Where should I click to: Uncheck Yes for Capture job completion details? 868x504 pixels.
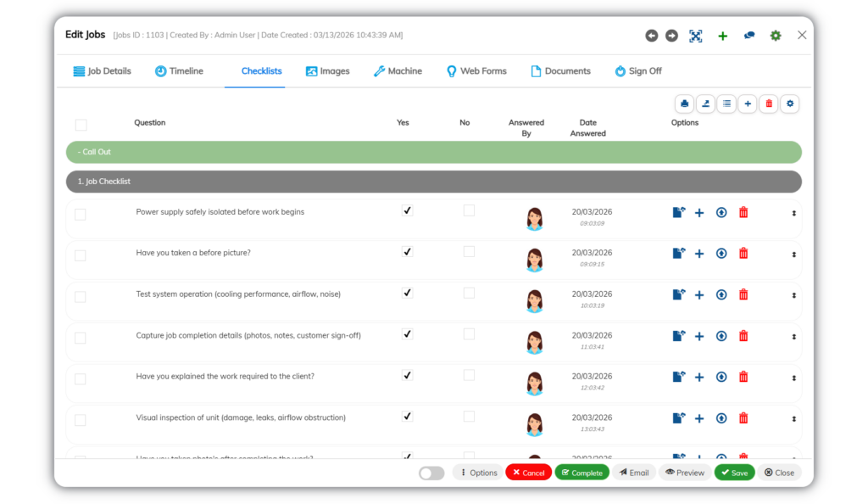(408, 334)
